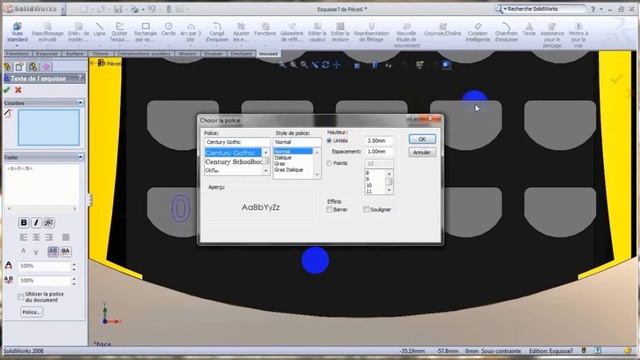The height and width of the screenshot is (360, 640).
Task: Select the Ligne sketch tool
Action: [99, 29]
